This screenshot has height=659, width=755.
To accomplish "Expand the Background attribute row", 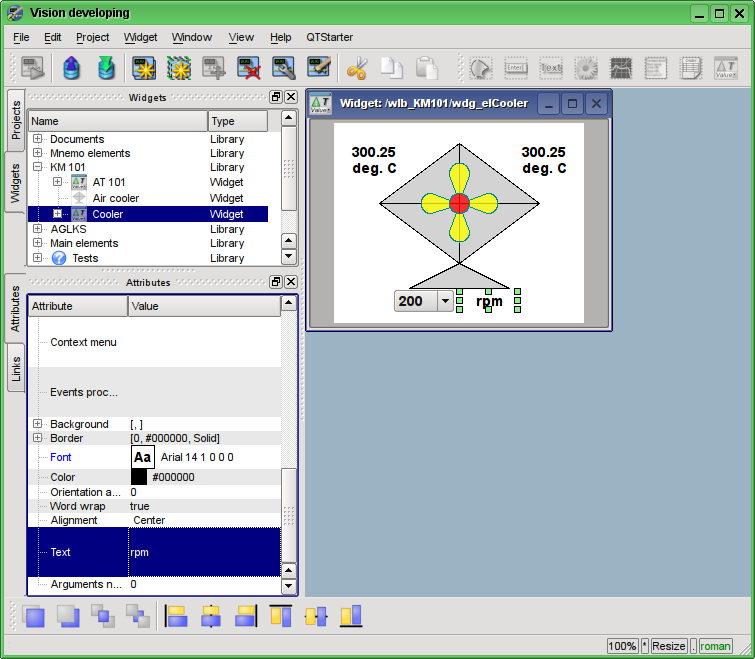I will click(38, 424).
